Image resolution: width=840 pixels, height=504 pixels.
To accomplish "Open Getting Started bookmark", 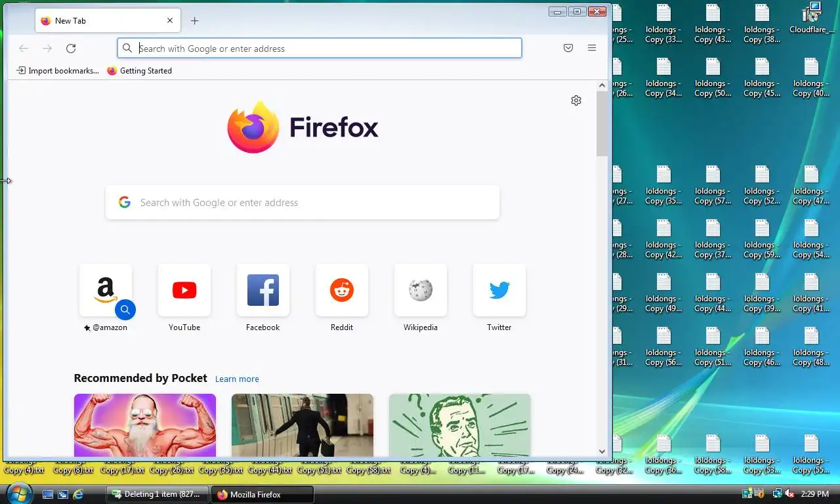I will (x=139, y=70).
